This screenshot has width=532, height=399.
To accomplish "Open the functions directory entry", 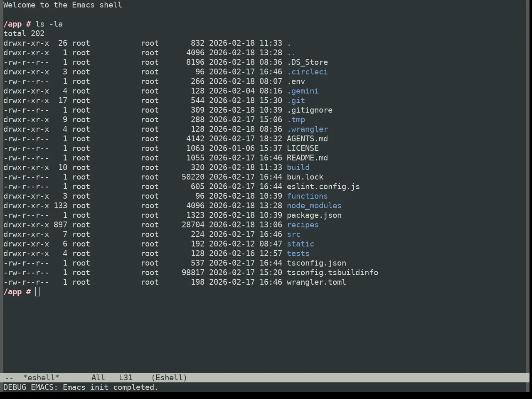I will point(307,196).
